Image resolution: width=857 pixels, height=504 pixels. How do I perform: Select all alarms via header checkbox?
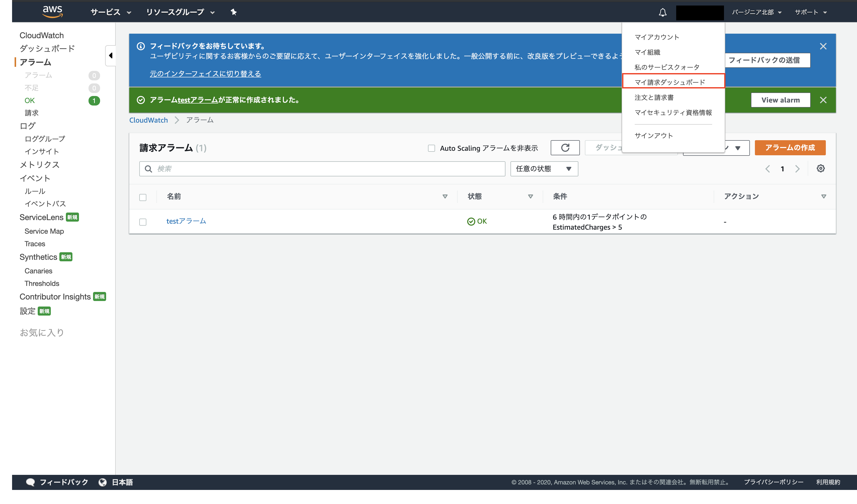click(143, 197)
